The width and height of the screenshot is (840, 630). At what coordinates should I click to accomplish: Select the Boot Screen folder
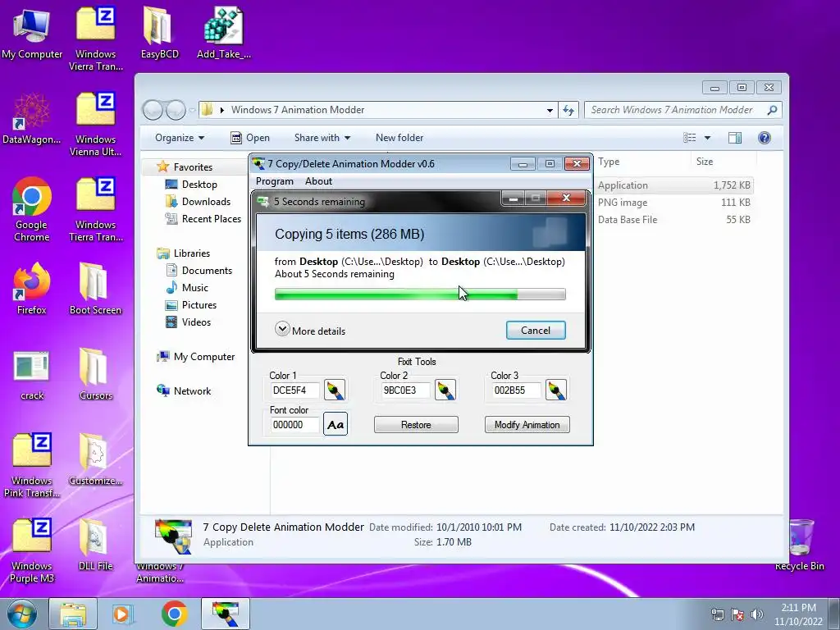click(95, 288)
